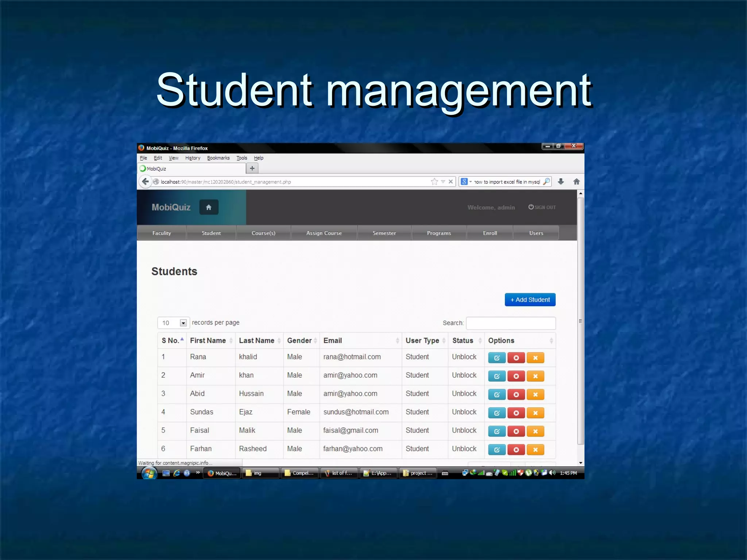Sort table by Status column
Screen dimensions: 747x560
pos(466,341)
